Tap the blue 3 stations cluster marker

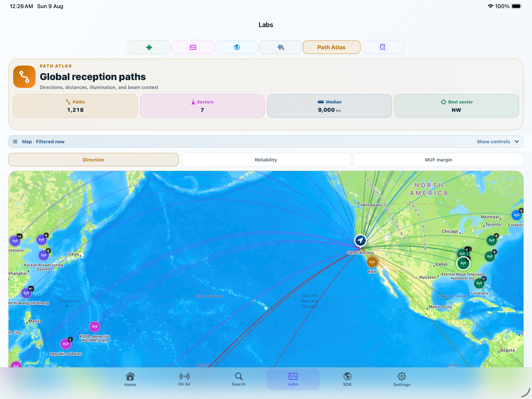(x=517, y=215)
